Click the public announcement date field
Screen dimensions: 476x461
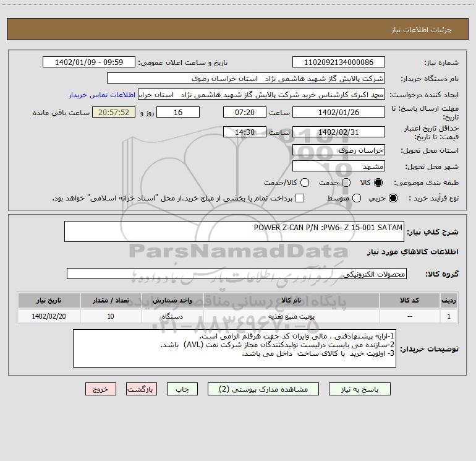click(89, 62)
